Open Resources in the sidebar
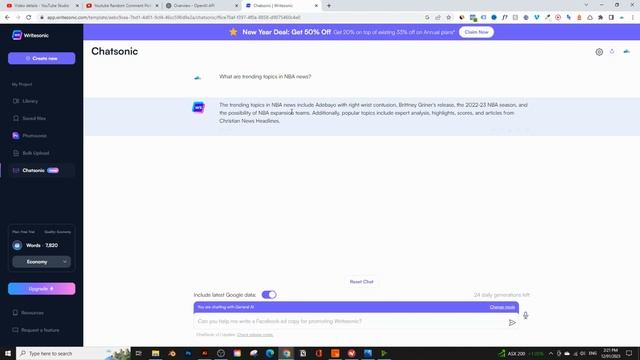 [x=28, y=313]
